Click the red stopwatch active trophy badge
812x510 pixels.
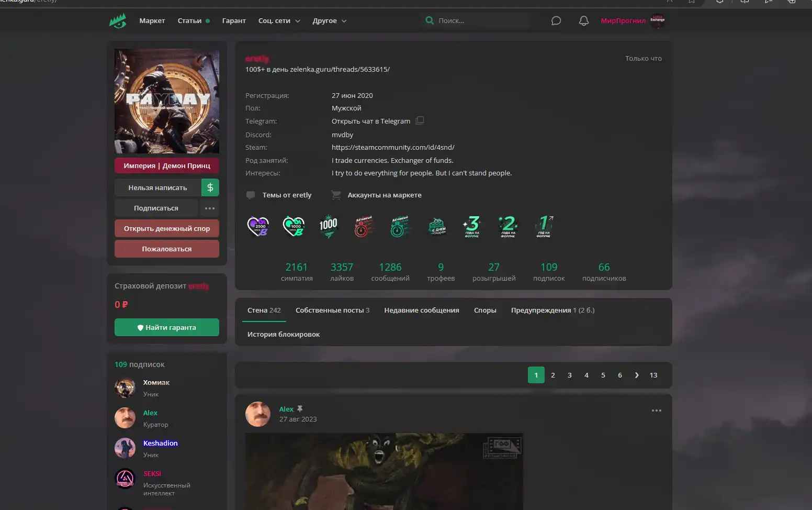(x=364, y=226)
